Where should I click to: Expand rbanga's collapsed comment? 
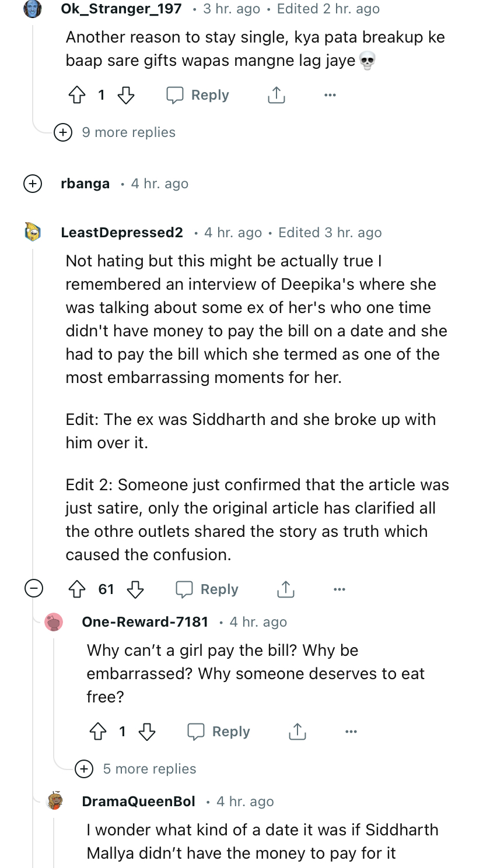32,184
